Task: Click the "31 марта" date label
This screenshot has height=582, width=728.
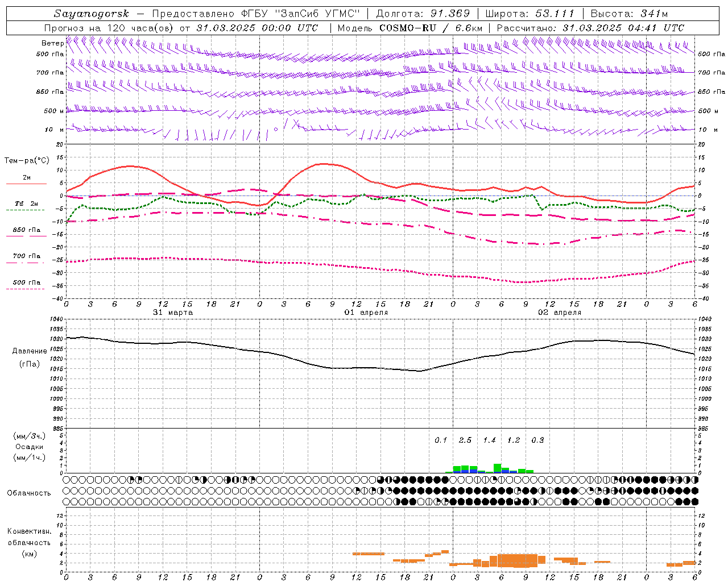Action: click(x=173, y=313)
